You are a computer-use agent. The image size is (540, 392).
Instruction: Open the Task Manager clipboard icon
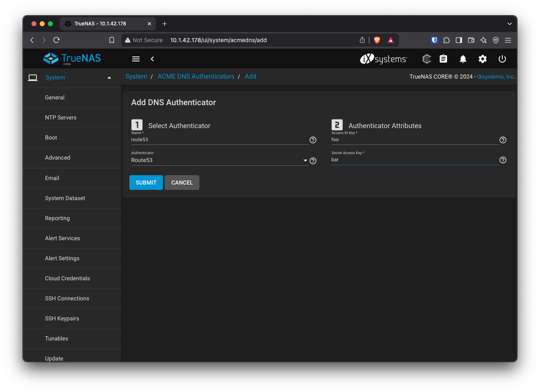pyautogui.click(x=443, y=59)
